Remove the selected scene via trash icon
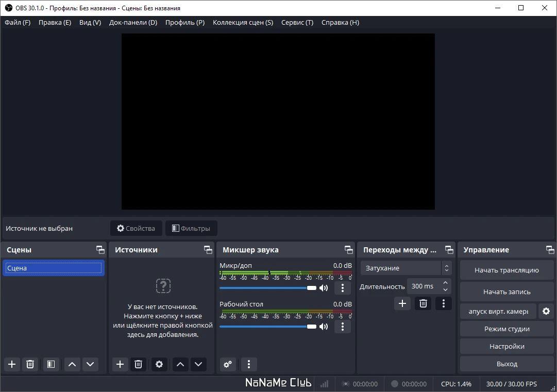The width and height of the screenshot is (557, 392). pos(30,364)
